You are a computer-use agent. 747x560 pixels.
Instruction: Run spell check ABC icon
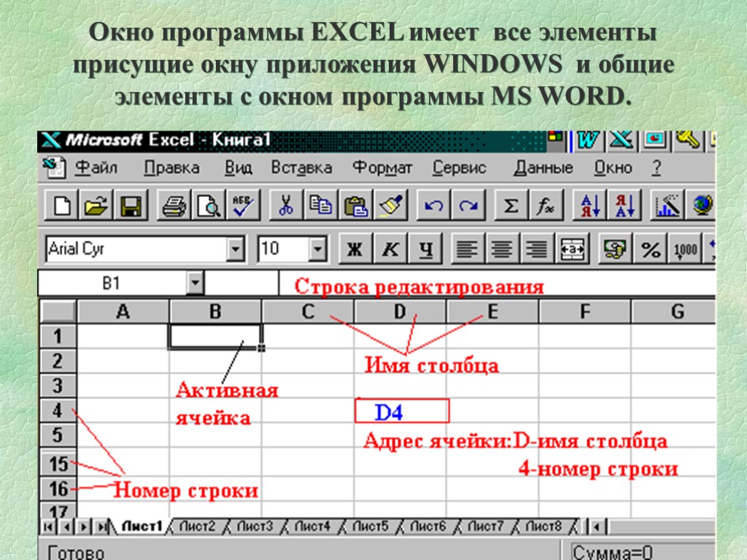point(243,205)
